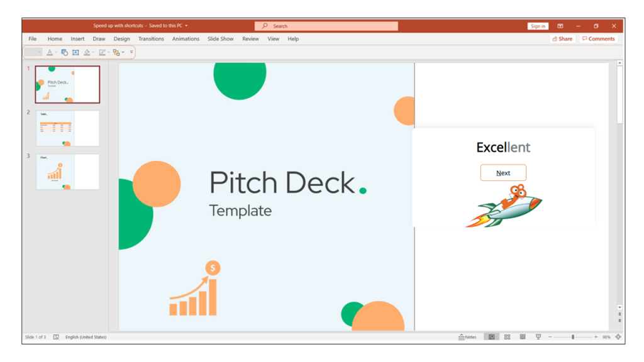Open Reading View from the status bar
644x362 pixels.
pyautogui.click(x=522, y=336)
